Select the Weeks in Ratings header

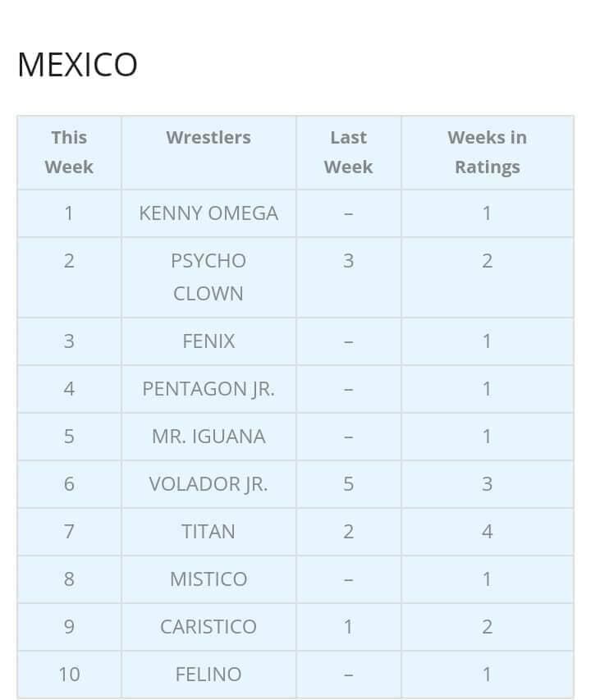[x=487, y=152]
